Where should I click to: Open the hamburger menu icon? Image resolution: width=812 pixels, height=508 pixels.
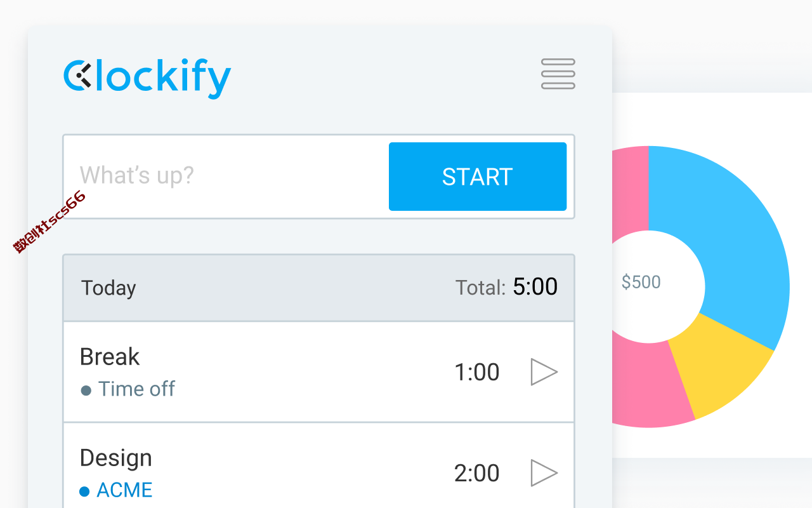pyautogui.click(x=558, y=74)
